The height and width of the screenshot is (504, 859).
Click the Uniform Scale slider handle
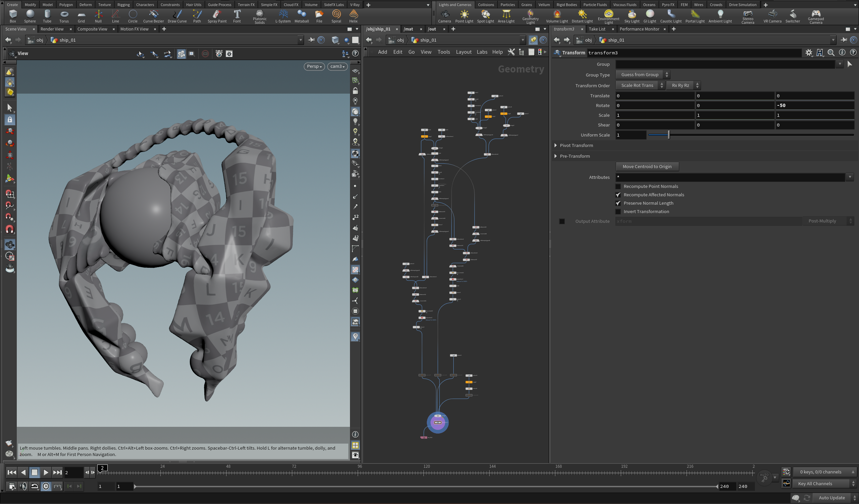point(668,135)
